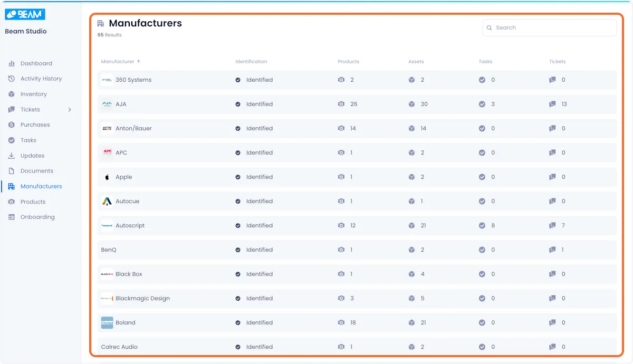This screenshot has width=633, height=364.
Task: Click the Tickets chat icon in sidebar
Action: [x=12, y=109]
